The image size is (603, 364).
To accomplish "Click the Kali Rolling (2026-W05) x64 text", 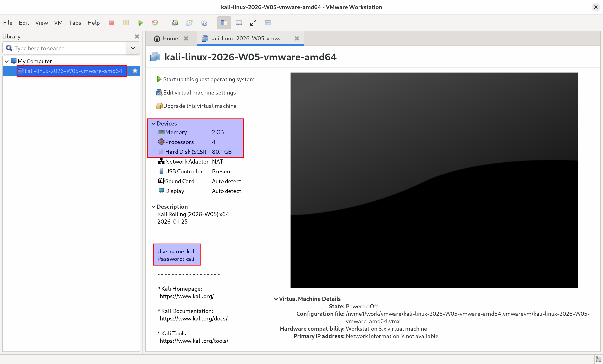I will tap(193, 214).
